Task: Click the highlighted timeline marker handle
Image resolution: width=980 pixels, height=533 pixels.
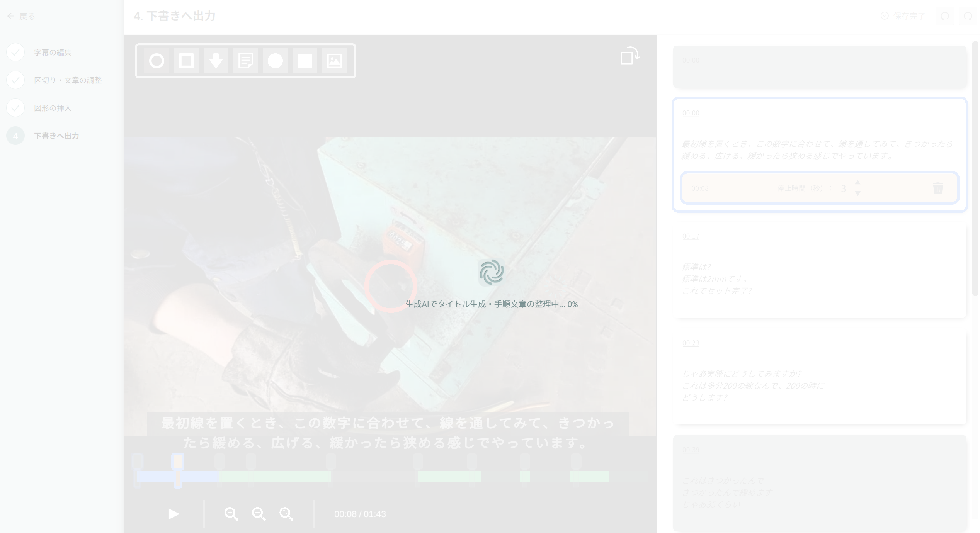Action: click(x=178, y=462)
